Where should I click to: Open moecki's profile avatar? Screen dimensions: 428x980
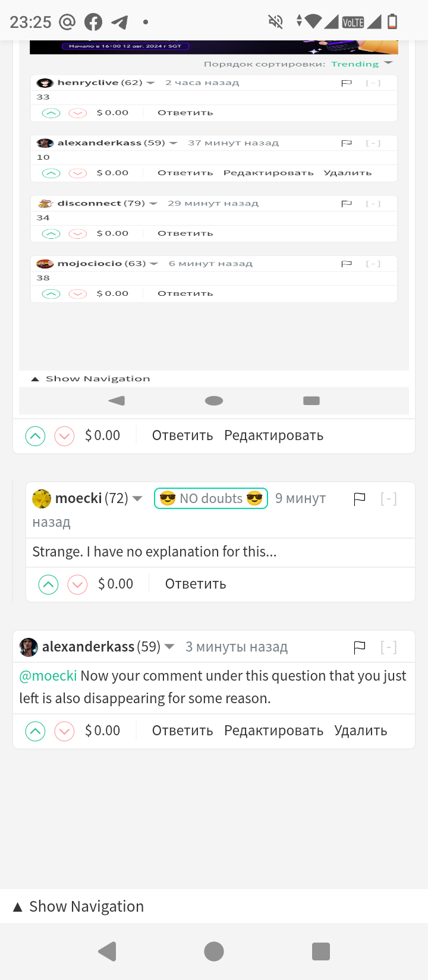coord(42,498)
